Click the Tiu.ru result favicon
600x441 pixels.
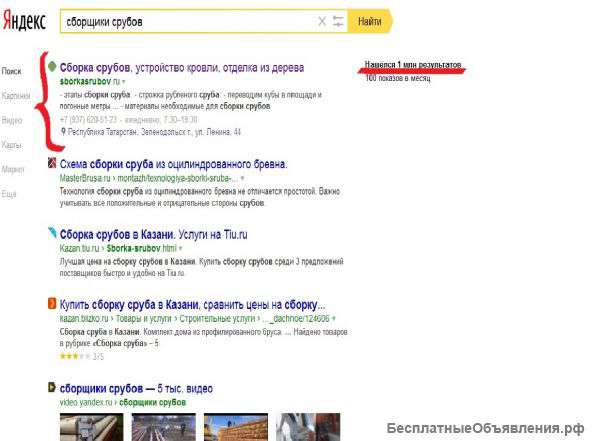(52, 233)
